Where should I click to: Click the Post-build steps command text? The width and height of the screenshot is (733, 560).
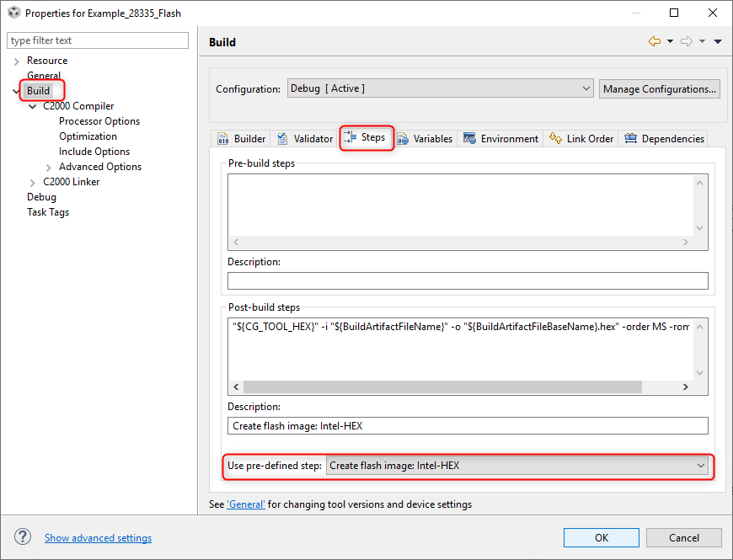point(461,327)
